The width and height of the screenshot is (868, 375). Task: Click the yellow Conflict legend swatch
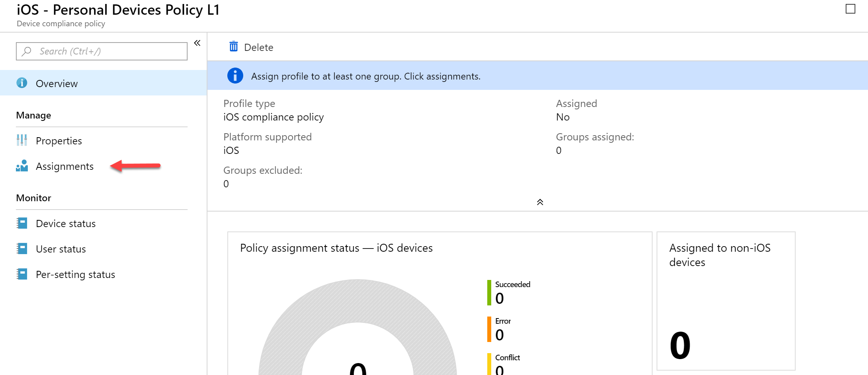click(489, 364)
